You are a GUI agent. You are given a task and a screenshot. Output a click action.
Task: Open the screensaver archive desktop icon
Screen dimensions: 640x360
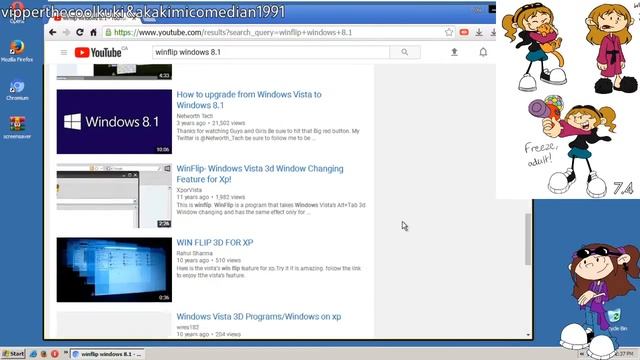pos(17,127)
